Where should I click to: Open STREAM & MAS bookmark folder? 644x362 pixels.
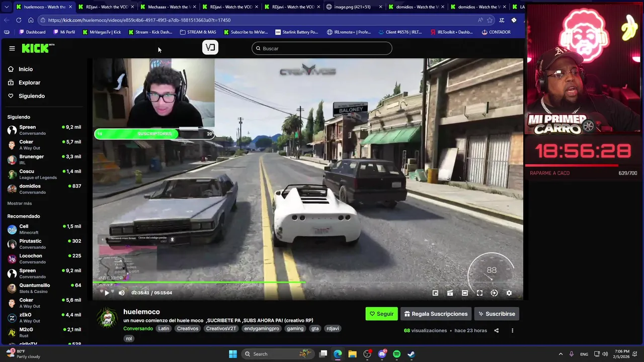(198, 32)
